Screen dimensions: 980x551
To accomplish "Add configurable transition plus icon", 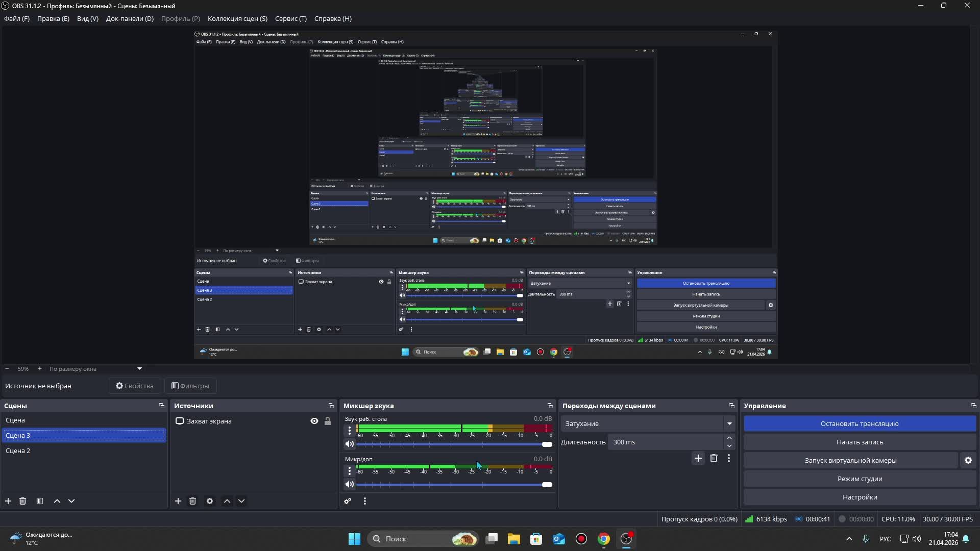I will (x=698, y=458).
